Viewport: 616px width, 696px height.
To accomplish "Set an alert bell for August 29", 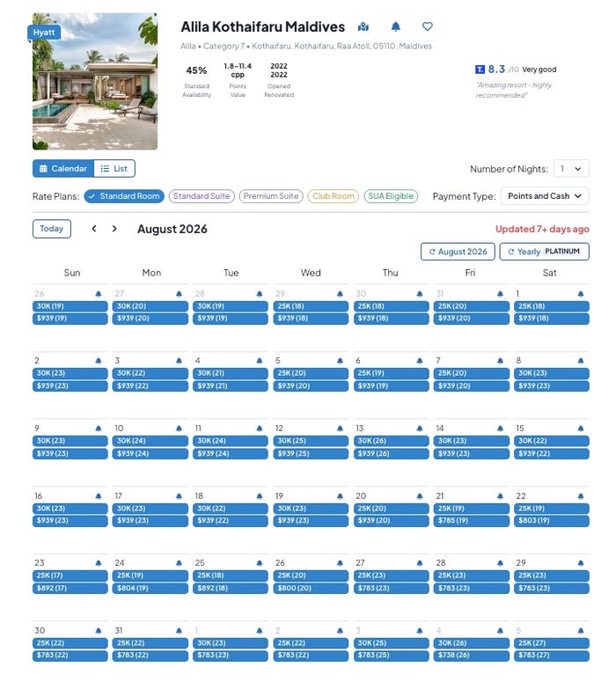I will [581, 563].
